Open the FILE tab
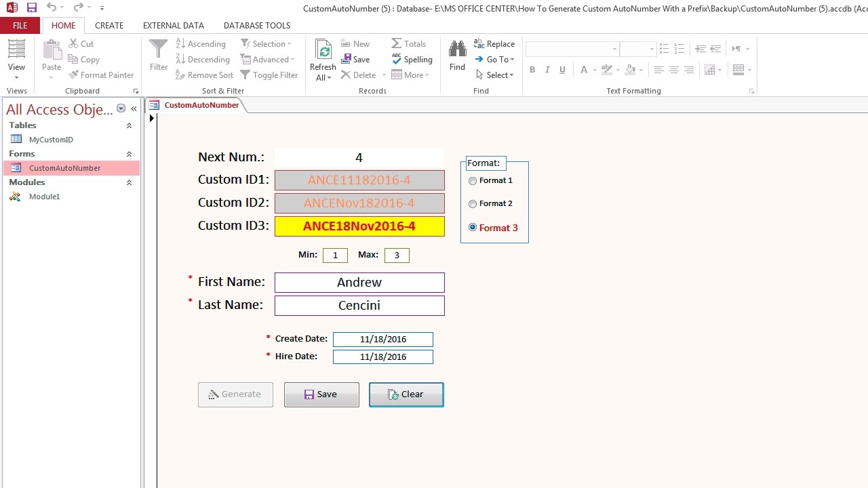868x488 pixels. coord(20,25)
